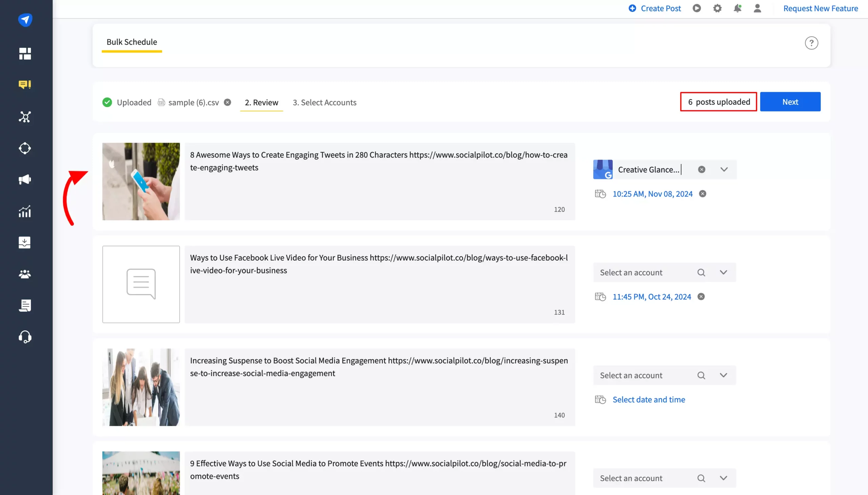Click calendar icon beside Select date and time
868x495 pixels.
(x=600, y=399)
